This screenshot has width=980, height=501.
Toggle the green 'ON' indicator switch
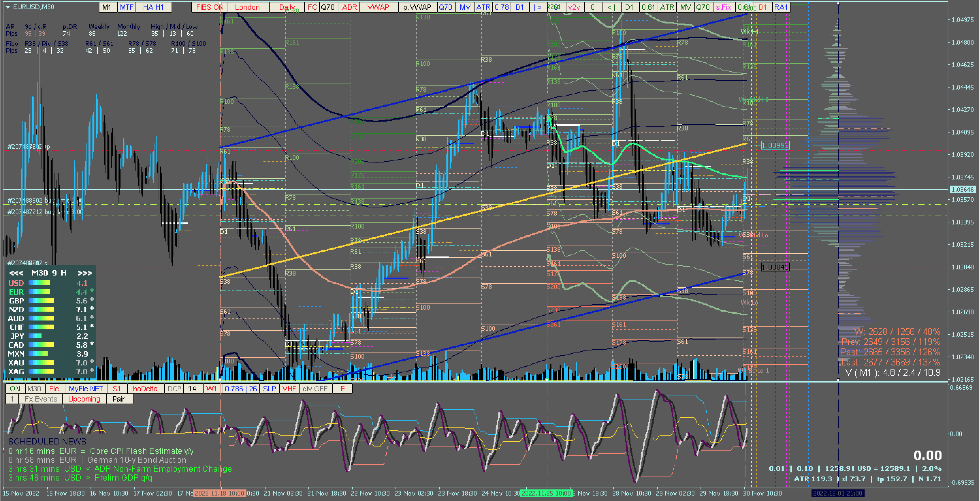[x=15, y=389]
